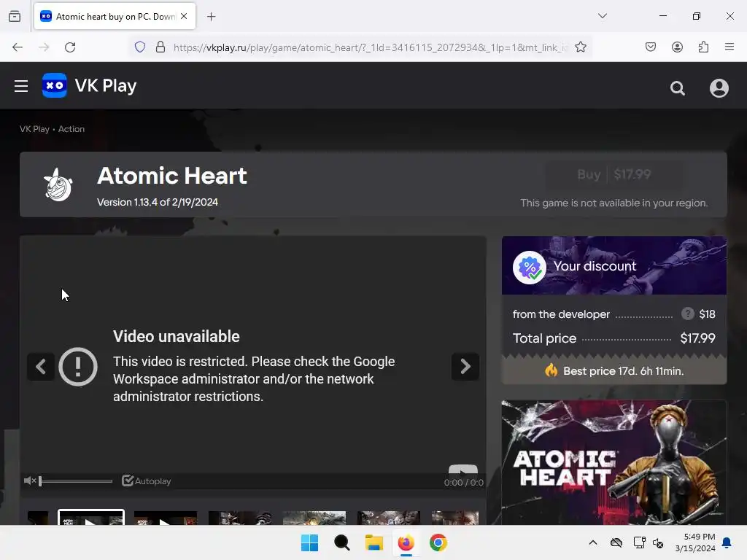747x560 pixels.
Task: Open the taskbar clock and date
Action: click(695, 542)
